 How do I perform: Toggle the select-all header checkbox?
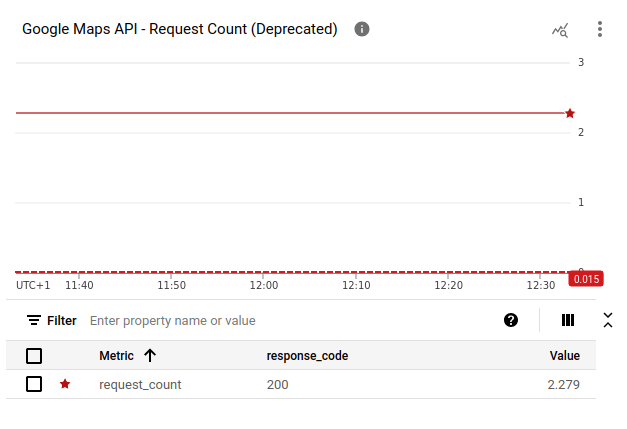(34, 356)
